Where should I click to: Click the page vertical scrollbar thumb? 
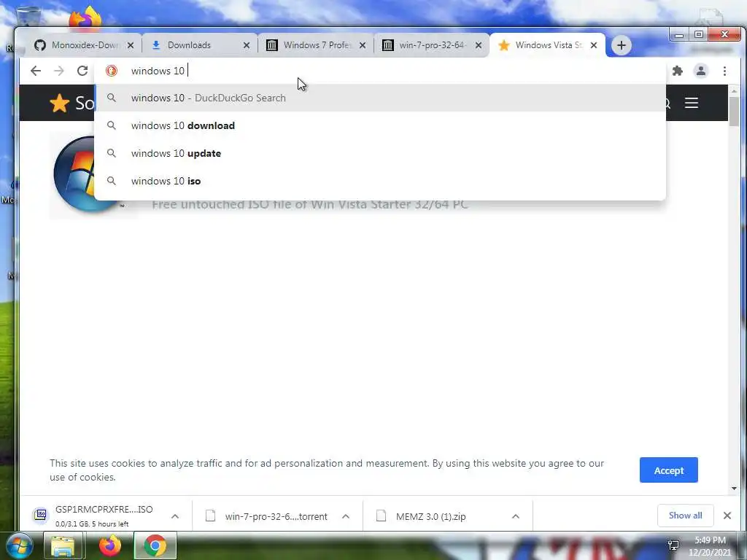[x=734, y=112]
